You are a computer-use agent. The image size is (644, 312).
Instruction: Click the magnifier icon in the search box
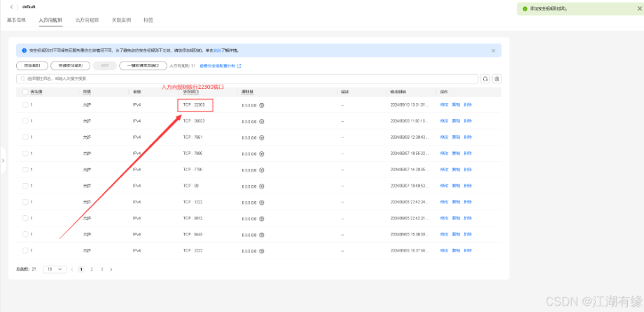tap(22, 79)
